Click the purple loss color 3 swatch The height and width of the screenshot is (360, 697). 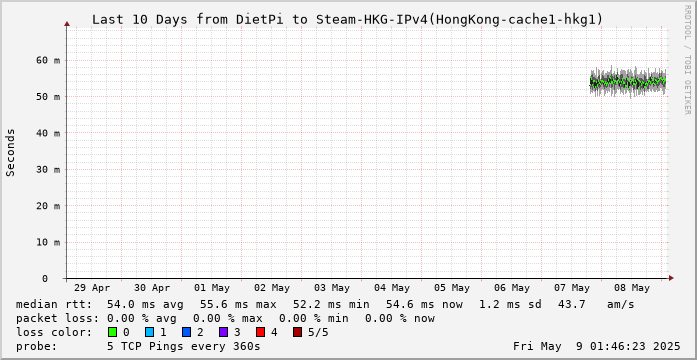pos(224,332)
